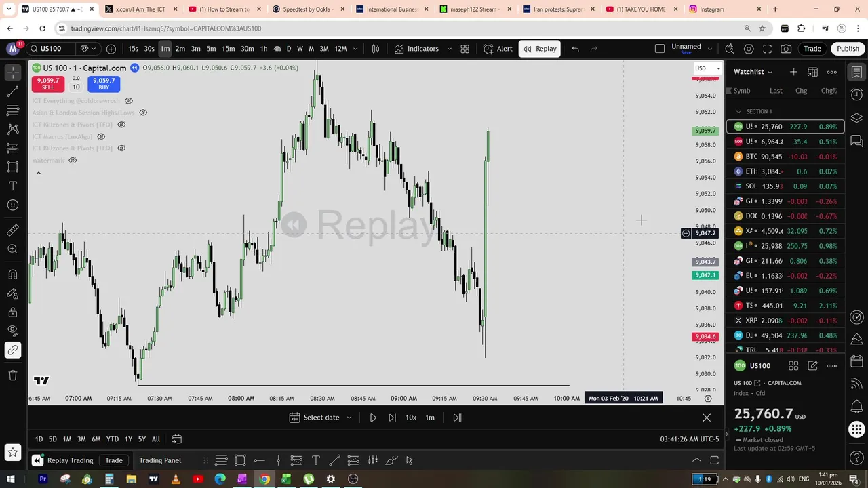Click the red SELL 9,059.7 button
868x488 pixels.
tap(47, 84)
